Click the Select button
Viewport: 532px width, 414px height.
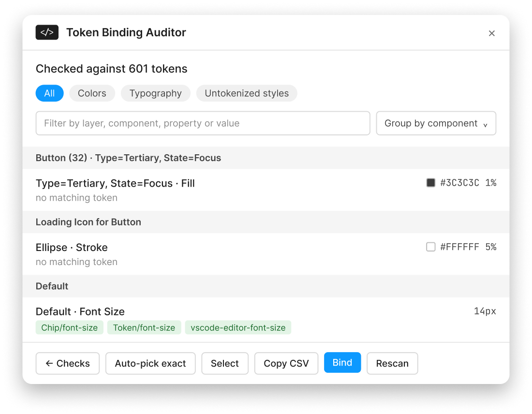(x=225, y=363)
